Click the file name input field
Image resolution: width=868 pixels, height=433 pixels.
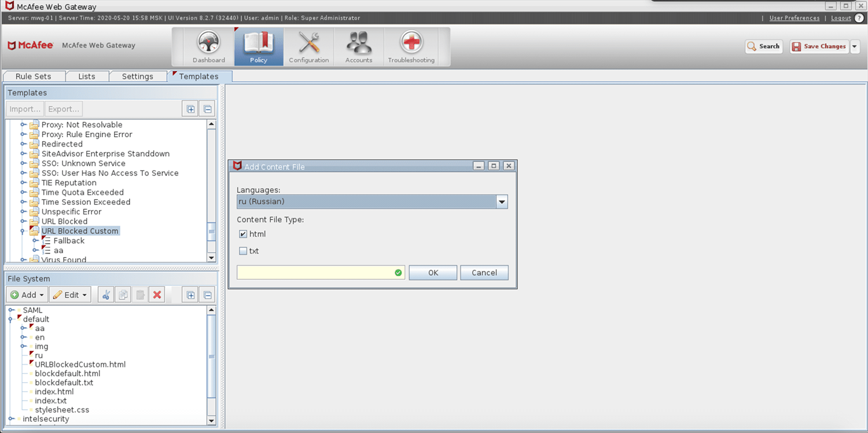point(321,273)
